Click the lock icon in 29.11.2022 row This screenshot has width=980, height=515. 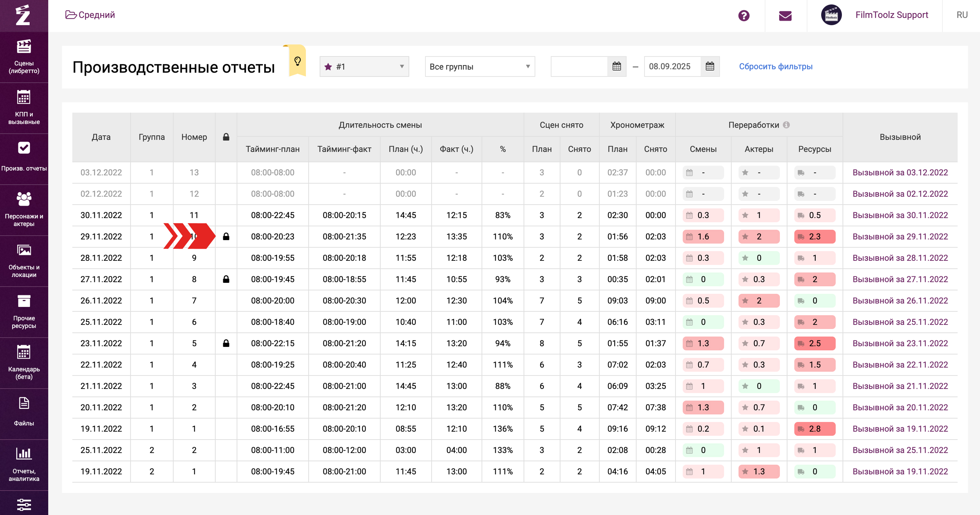point(226,237)
